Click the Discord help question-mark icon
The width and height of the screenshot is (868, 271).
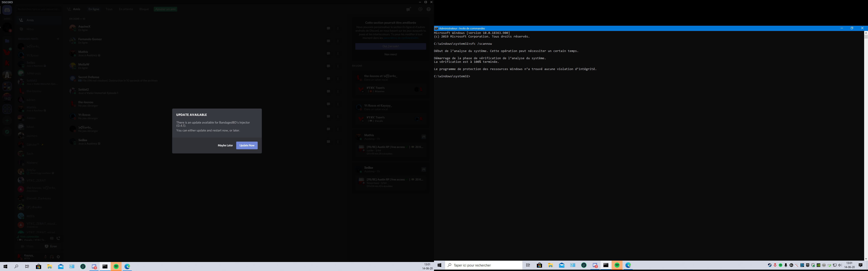coord(429,9)
